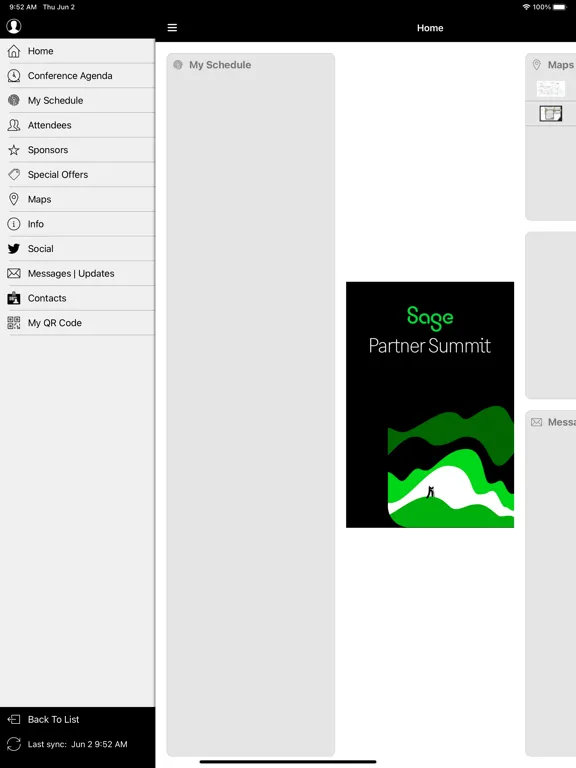Image resolution: width=576 pixels, height=768 pixels.
Task: Click the Maps widget pin icon
Action: (x=536, y=65)
